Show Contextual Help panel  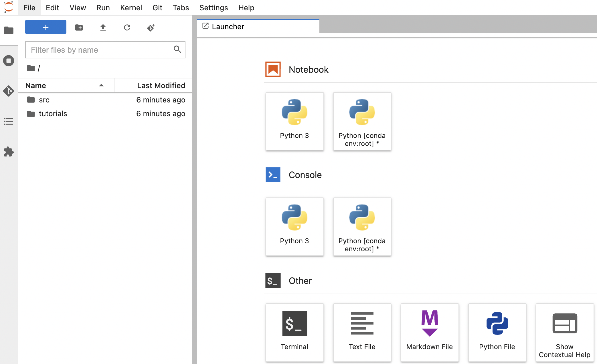point(565,333)
